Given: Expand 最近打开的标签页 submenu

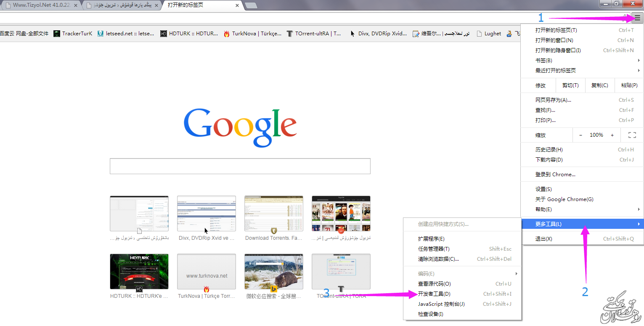Looking at the screenshot, I should [x=582, y=71].
